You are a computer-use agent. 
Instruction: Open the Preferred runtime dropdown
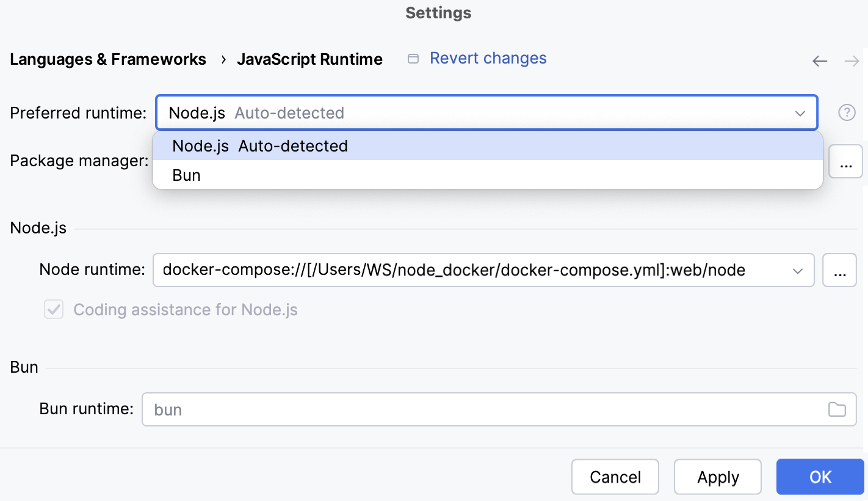click(800, 112)
